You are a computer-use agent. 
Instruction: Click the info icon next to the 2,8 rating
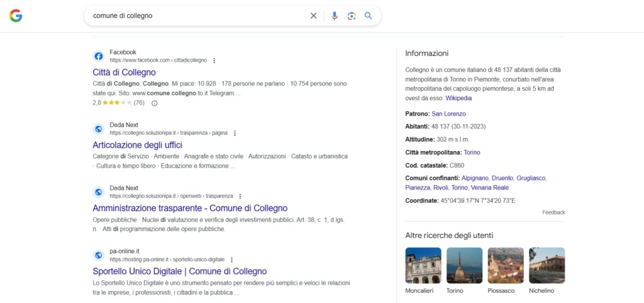pos(155,103)
